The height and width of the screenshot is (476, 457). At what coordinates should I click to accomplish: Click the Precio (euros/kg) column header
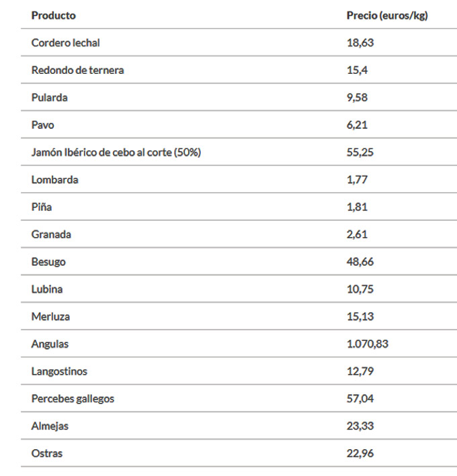pos(386,15)
